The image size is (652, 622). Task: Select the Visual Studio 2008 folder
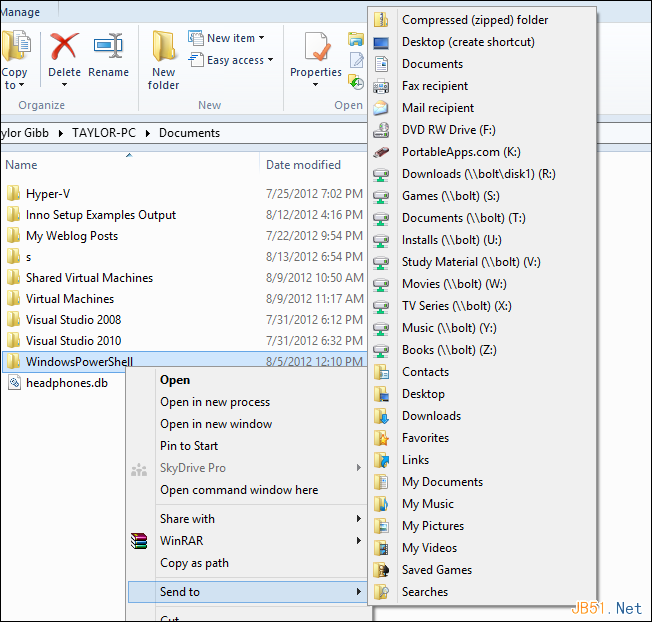click(x=73, y=320)
